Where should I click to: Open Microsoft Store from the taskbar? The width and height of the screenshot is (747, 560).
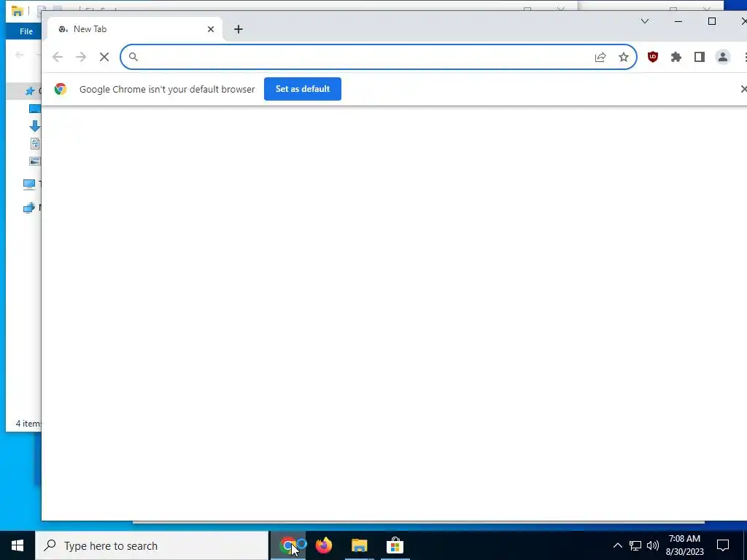coord(395,545)
